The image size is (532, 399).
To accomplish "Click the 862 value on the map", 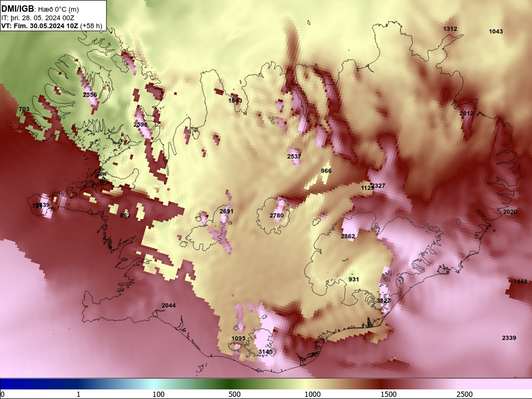I will [125, 216].
